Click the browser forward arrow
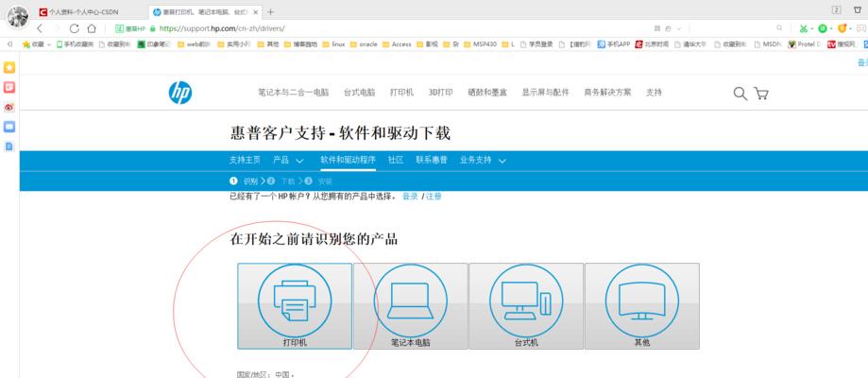Screen dimensions: 868x378 (x=56, y=28)
